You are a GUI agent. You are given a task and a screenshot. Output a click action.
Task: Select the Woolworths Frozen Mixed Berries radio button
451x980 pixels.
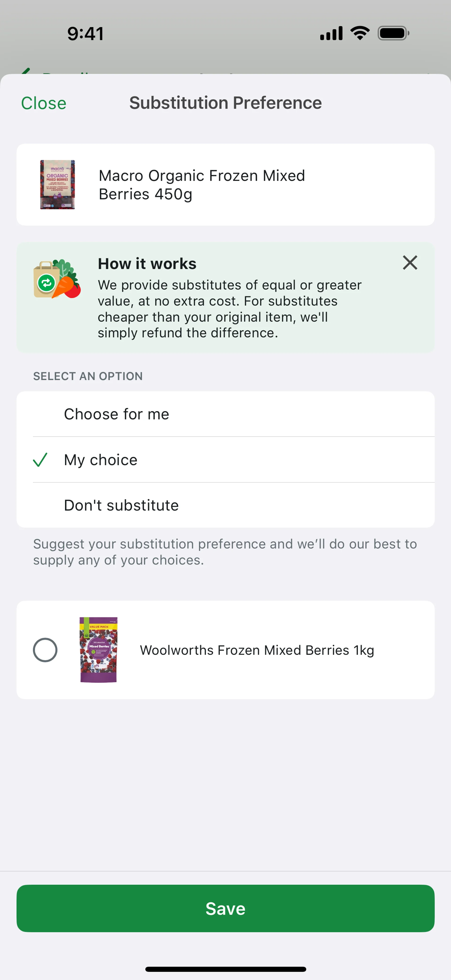45,650
